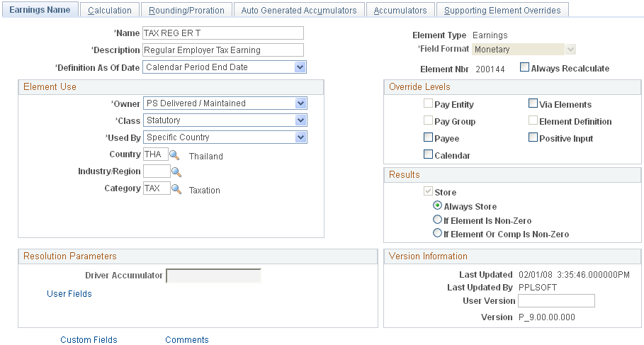Open the Country lookup magnifier icon

[x=174, y=155]
